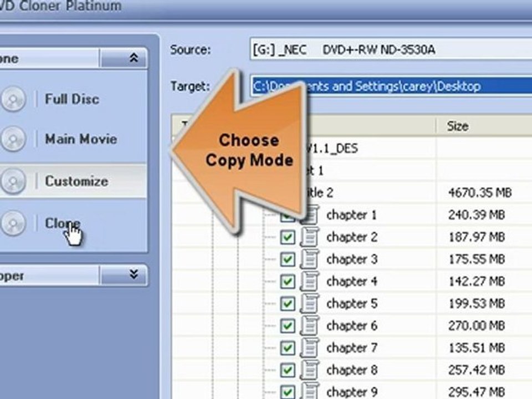Click the chapter 2 scroll icon

pos(310,237)
